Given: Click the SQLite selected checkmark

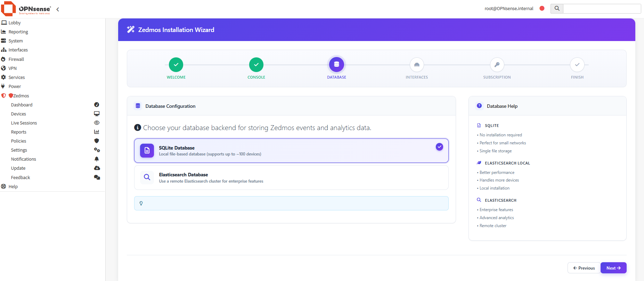Looking at the screenshot, I should pyautogui.click(x=439, y=147).
